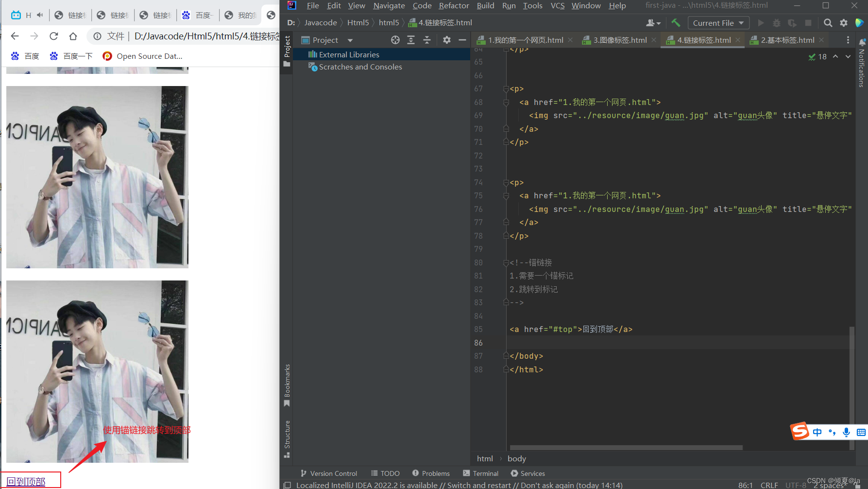
Task: Click the inspections widget showing 18
Action: (x=817, y=56)
